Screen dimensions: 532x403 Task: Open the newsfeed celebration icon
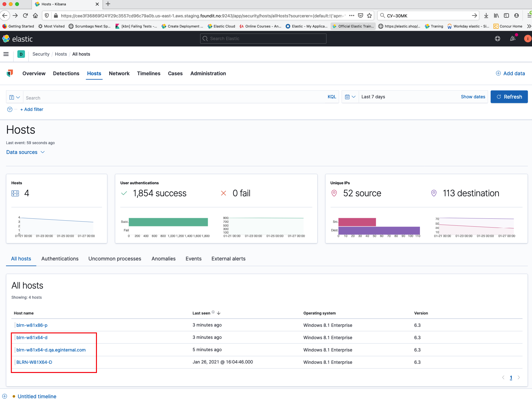[x=513, y=39]
